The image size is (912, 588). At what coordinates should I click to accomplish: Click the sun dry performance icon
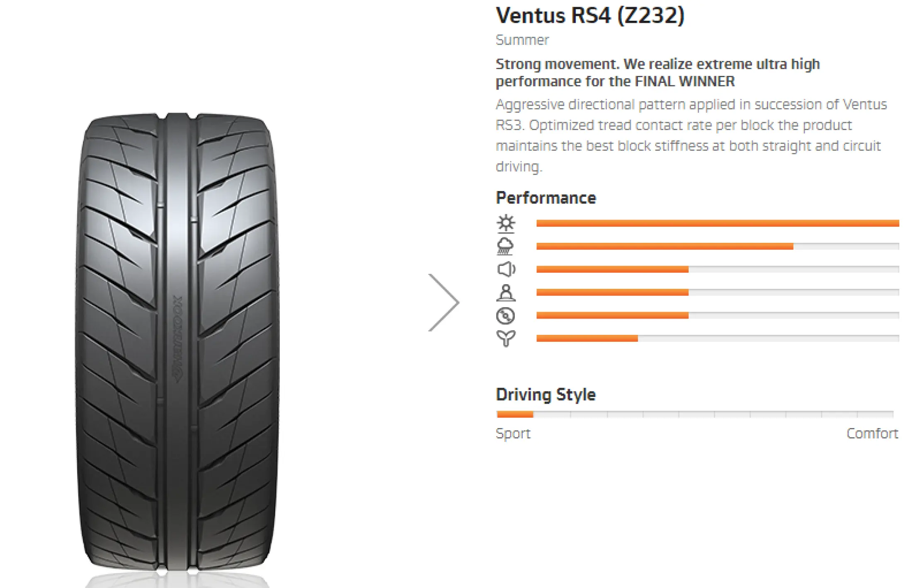506,224
